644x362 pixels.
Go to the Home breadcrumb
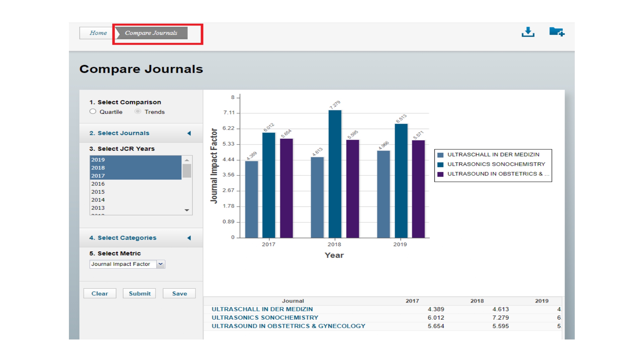98,33
